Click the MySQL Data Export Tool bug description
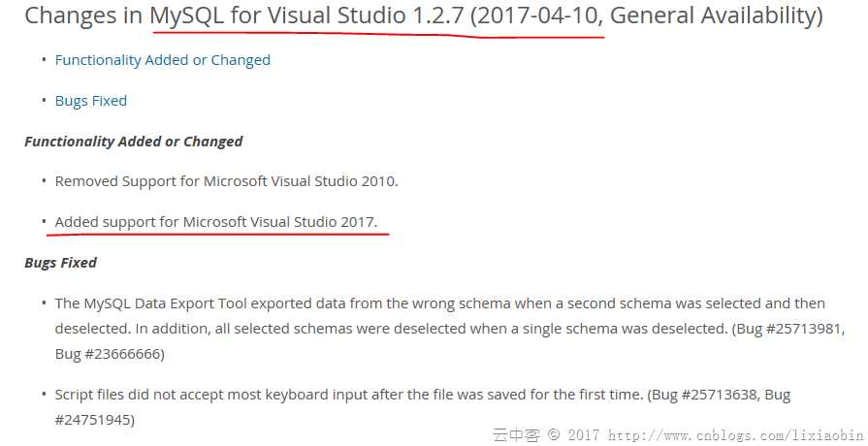This screenshot has height=446, width=868. [449, 329]
